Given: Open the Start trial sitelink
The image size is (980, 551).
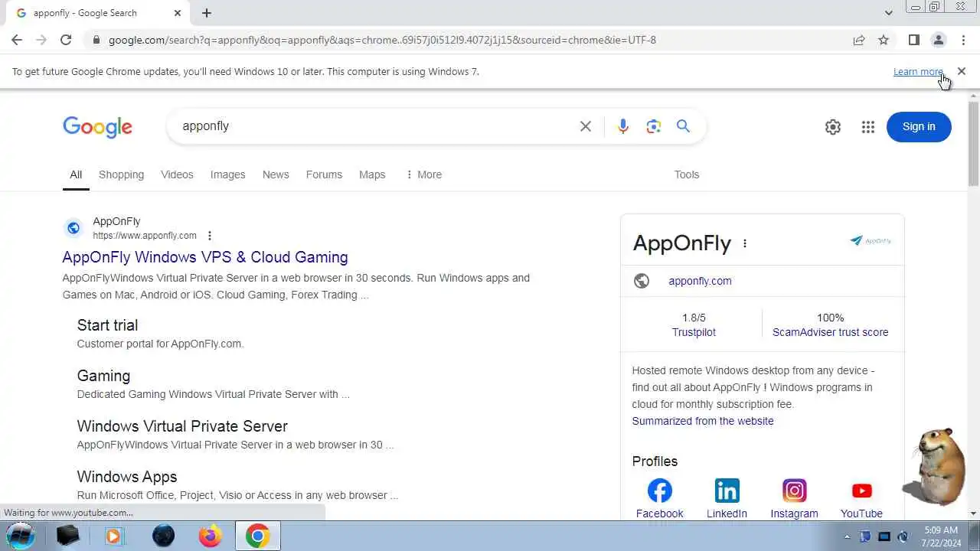Looking at the screenshot, I should tap(107, 325).
